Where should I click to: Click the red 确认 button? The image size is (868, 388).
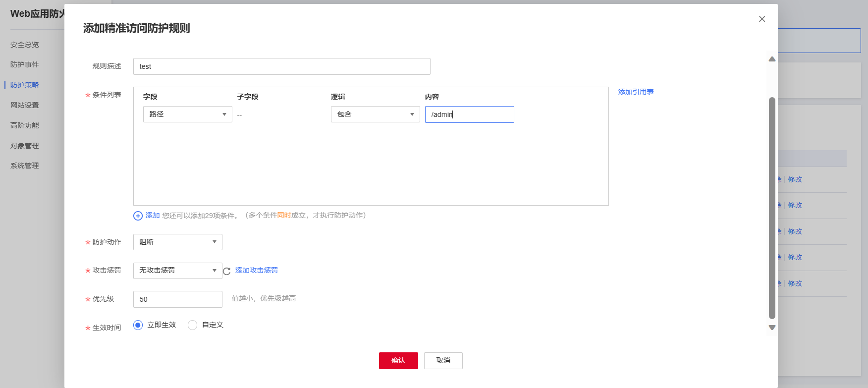[x=398, y=361]
